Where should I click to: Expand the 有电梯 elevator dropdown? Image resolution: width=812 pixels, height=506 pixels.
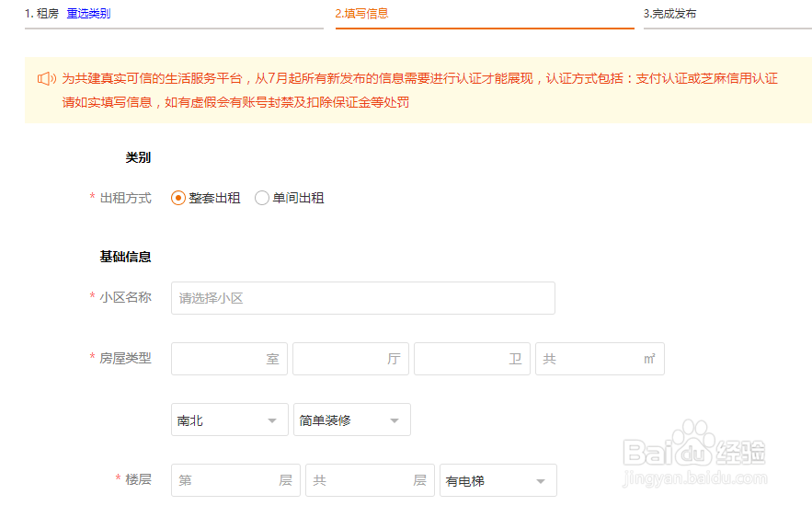pyautogui.click(x=498, y=480)
